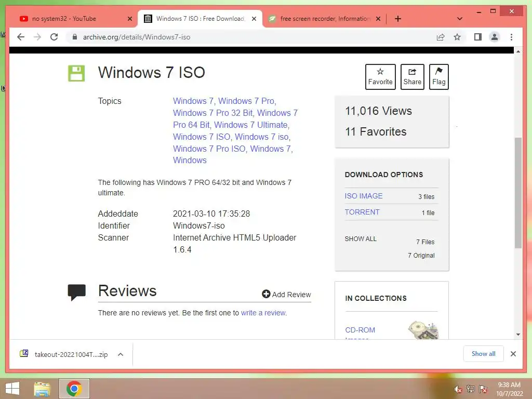This screenshot has width=532, height=399.
Task: Expand the takeout zip download options chevron
Action: pos(121,354)
